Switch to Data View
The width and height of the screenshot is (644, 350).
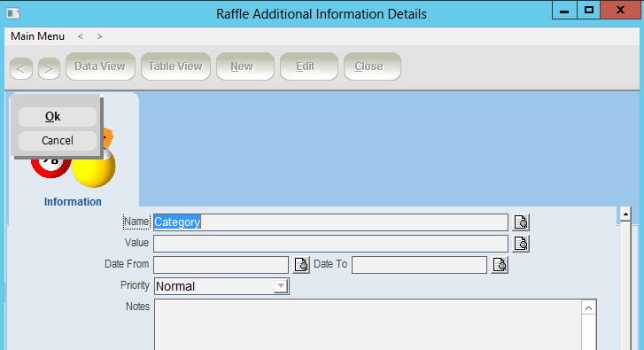[x=100, y=66]
